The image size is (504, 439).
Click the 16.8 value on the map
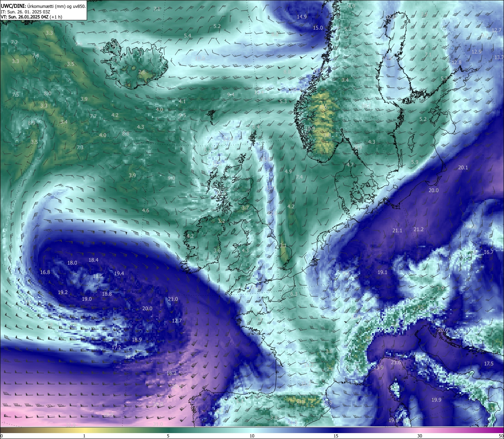[x=45, y=272]
